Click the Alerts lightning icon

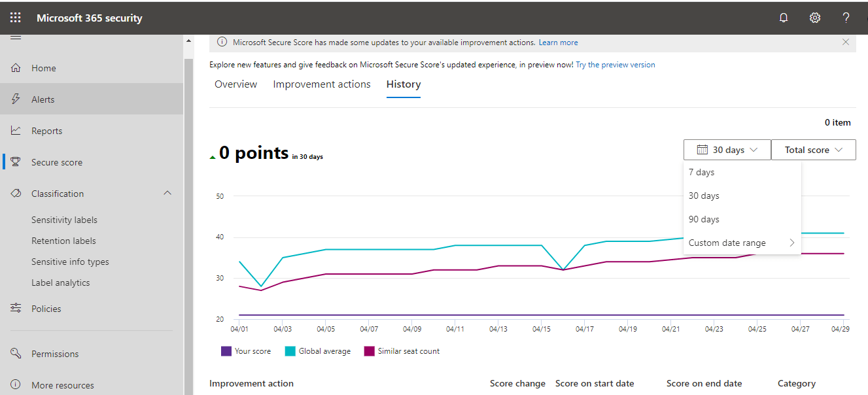[16, 99]
